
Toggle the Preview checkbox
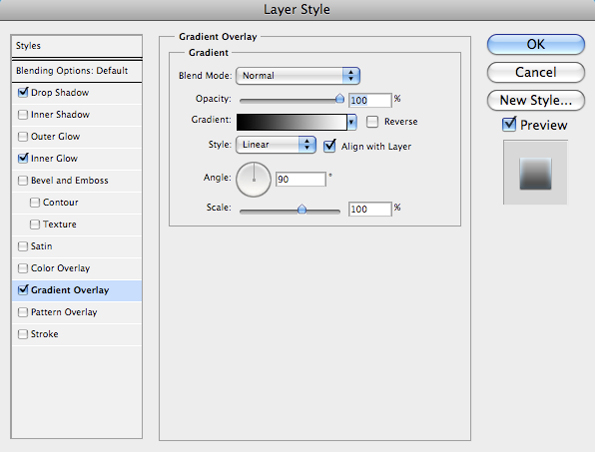508,124
